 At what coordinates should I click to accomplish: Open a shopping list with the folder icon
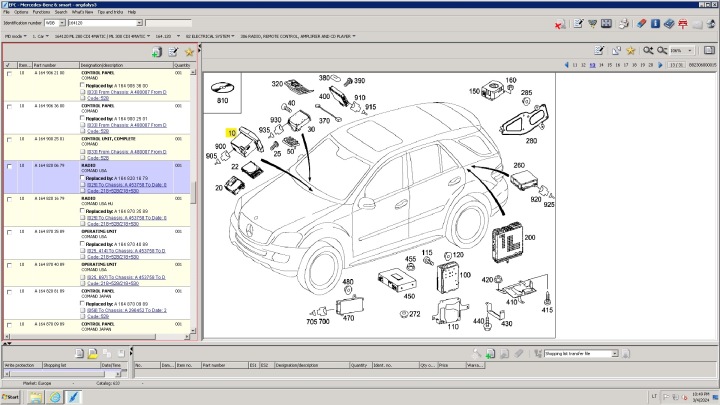pos(93,353)
